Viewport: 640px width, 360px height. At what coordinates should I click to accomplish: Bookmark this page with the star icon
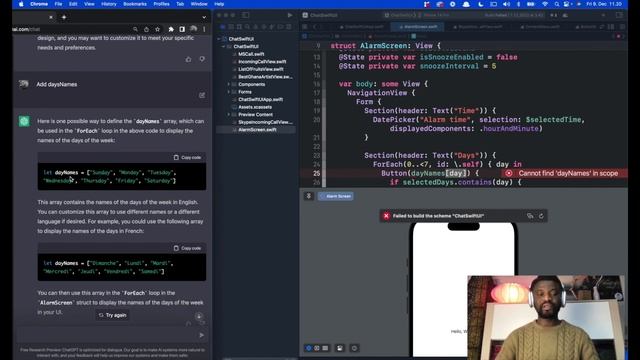pyautogui.click(x=158, y=29)
